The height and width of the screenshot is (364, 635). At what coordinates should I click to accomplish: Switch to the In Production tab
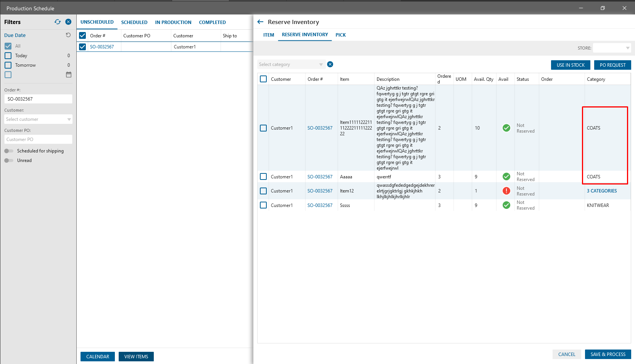[x=173, y=22]
